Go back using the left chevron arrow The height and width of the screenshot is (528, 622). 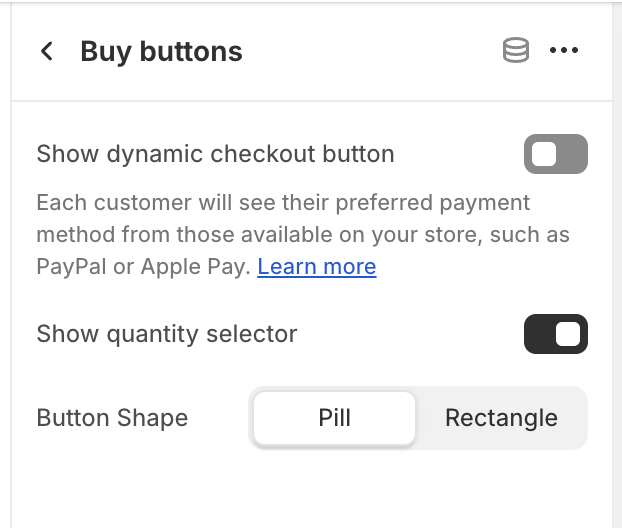tap(47, 51)
